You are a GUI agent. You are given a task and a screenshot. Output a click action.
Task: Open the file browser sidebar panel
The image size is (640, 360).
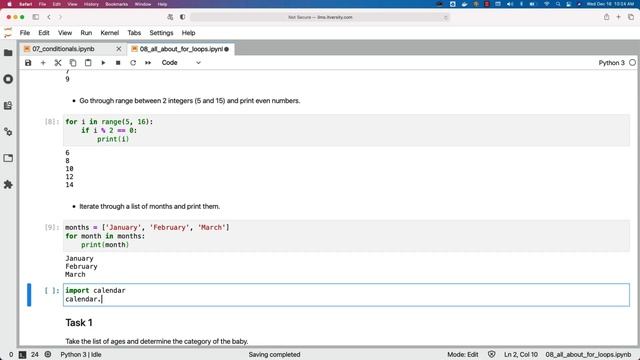(x=8, y=53)
